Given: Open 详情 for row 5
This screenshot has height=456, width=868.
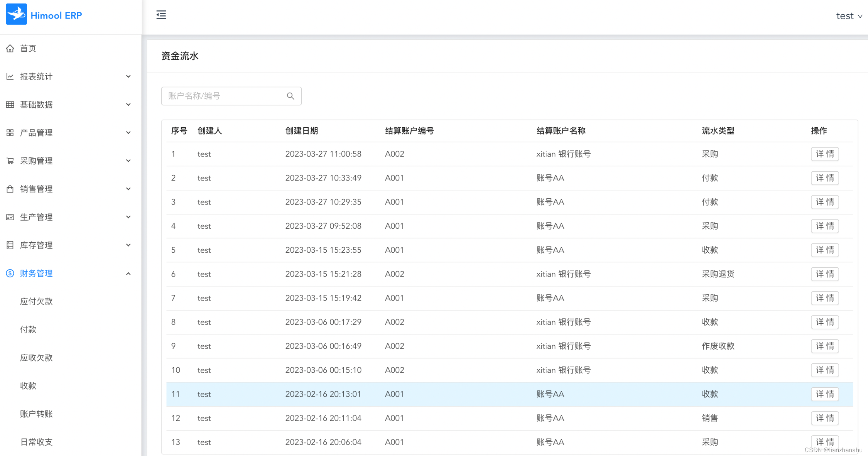Looking at the screenshot, I should point(825,250).
